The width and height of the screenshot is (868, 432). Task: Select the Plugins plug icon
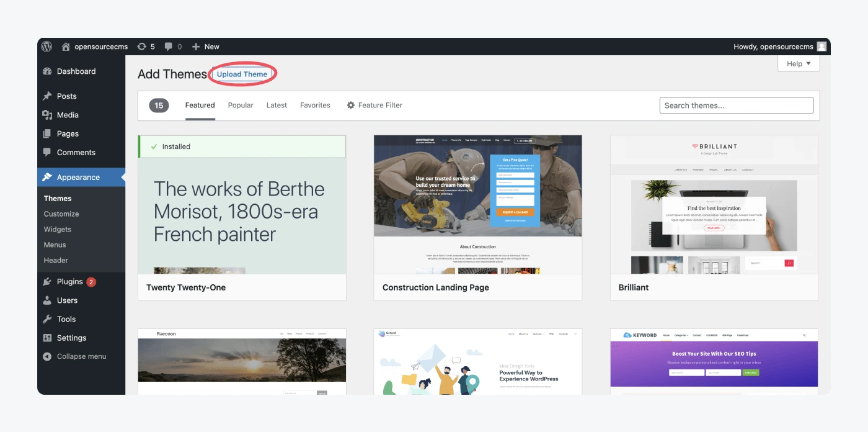coord(47,282)
